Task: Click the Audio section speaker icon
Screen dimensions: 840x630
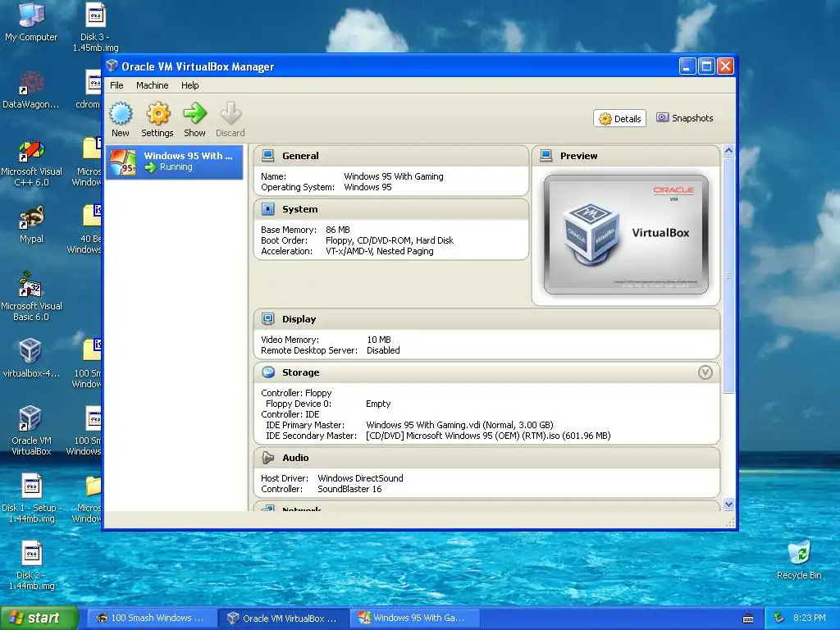Action: [x=268, y=458]
